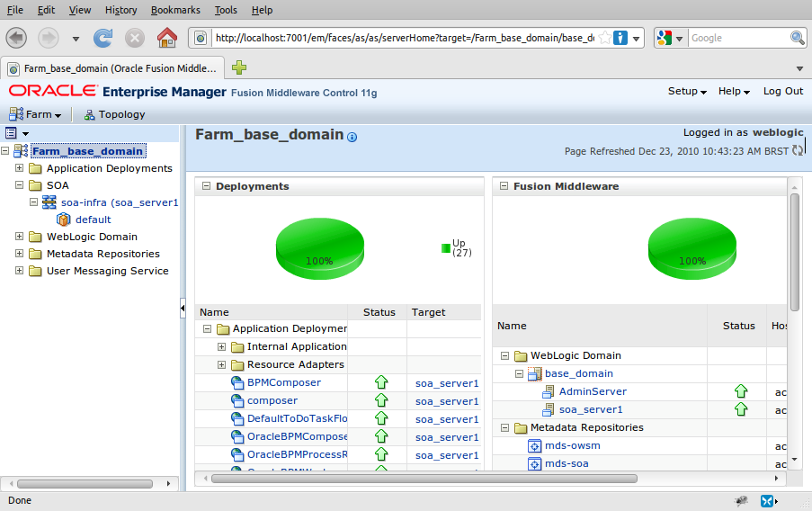This screenshot has width=812, height=511.
Task: Click the page refresh icon beside timestamp
Action: point(798,150)
